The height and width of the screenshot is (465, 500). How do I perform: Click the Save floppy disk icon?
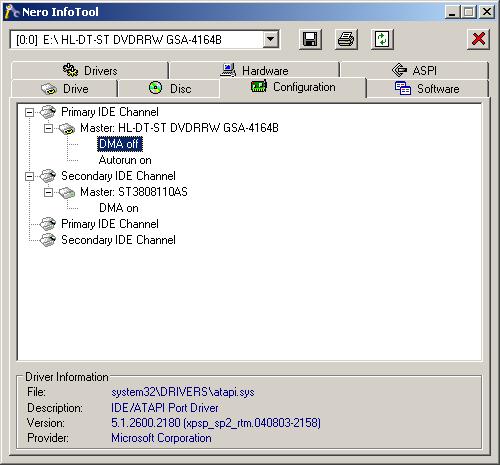pyautogui.click(x=310, y=39)
